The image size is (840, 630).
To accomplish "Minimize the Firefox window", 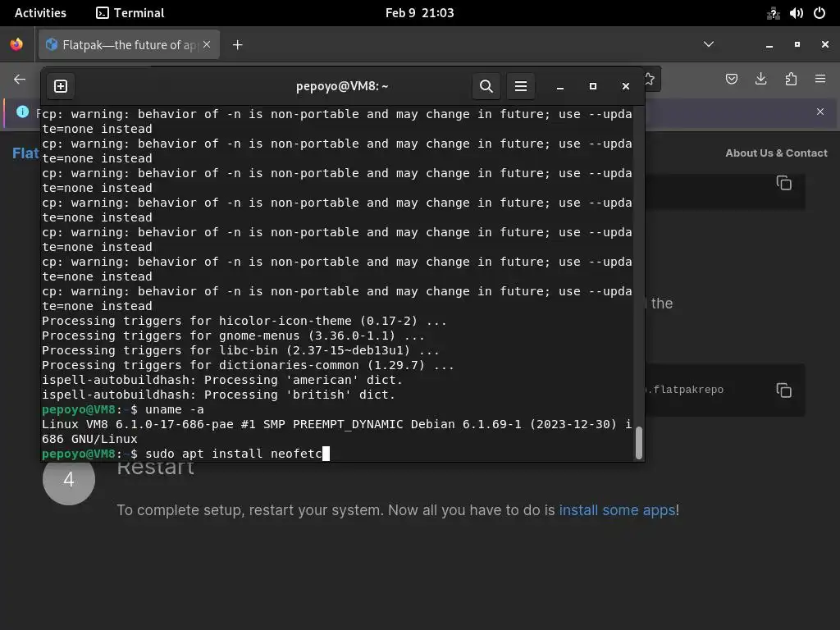I will pos(769,44).
